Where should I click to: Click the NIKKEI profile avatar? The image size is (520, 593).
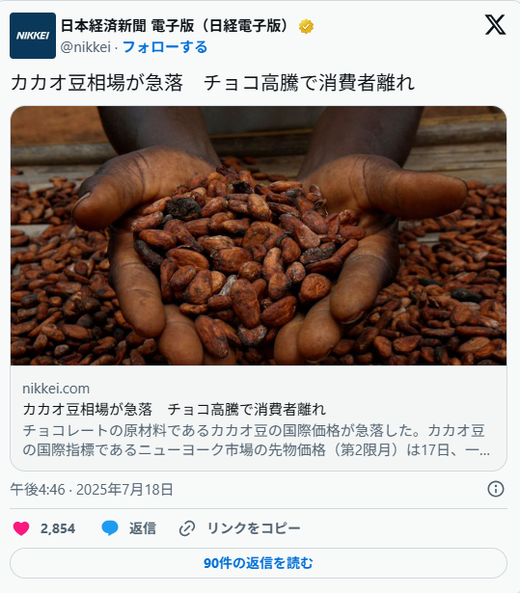33,36
